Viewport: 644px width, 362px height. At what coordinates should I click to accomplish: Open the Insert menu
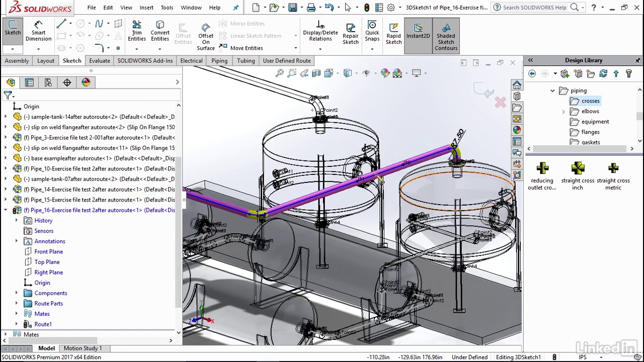[146, 8]
